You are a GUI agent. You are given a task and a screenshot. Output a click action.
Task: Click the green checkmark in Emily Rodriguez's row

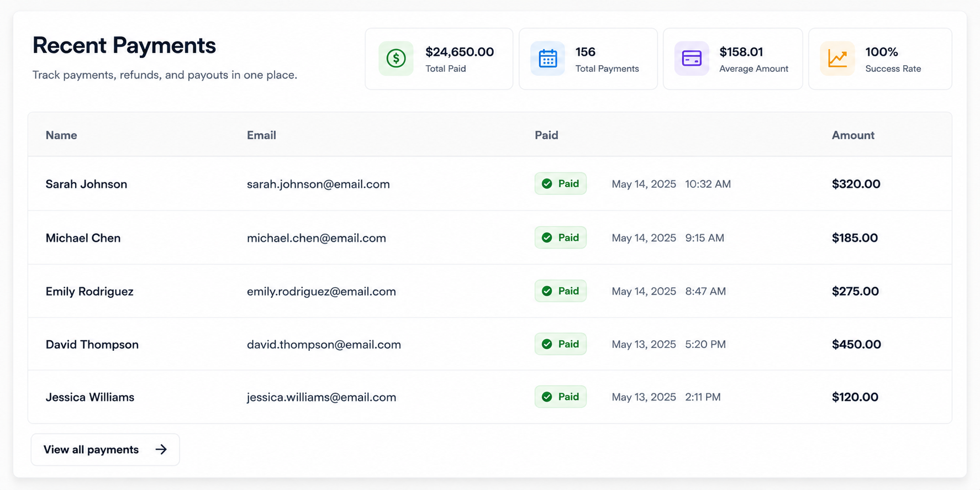tap(547, 291)
